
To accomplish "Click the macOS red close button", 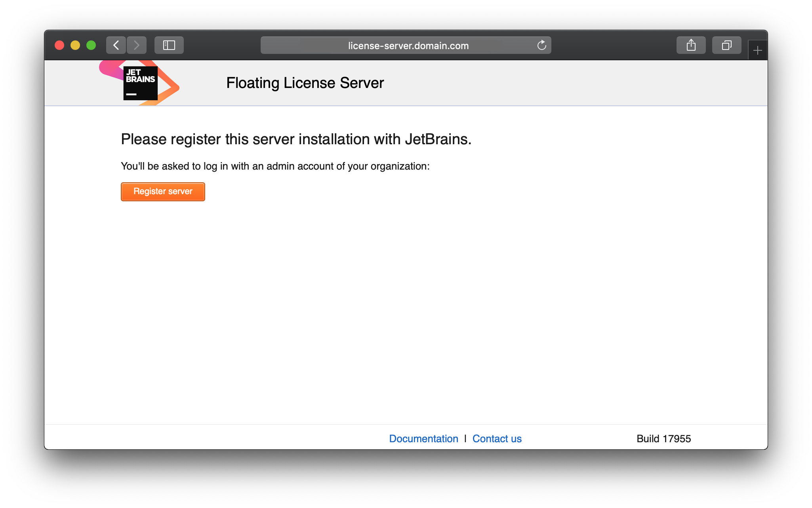I will coord(59,45).
